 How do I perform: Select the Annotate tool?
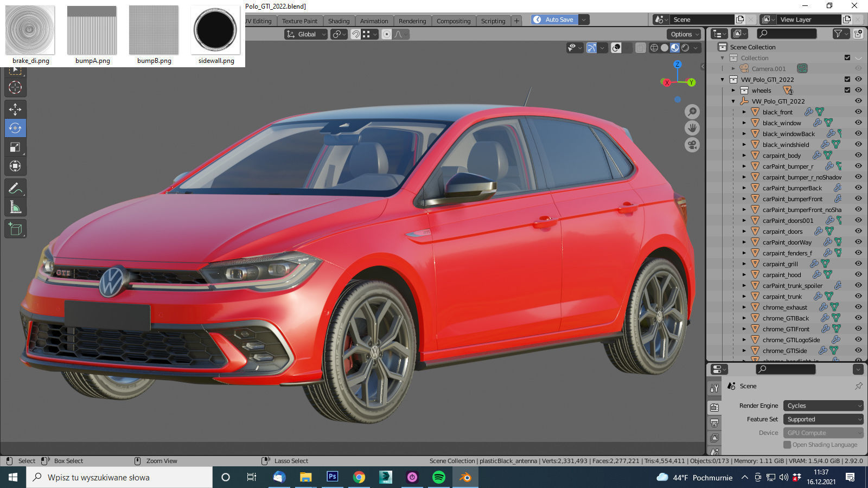click(15, 188)
